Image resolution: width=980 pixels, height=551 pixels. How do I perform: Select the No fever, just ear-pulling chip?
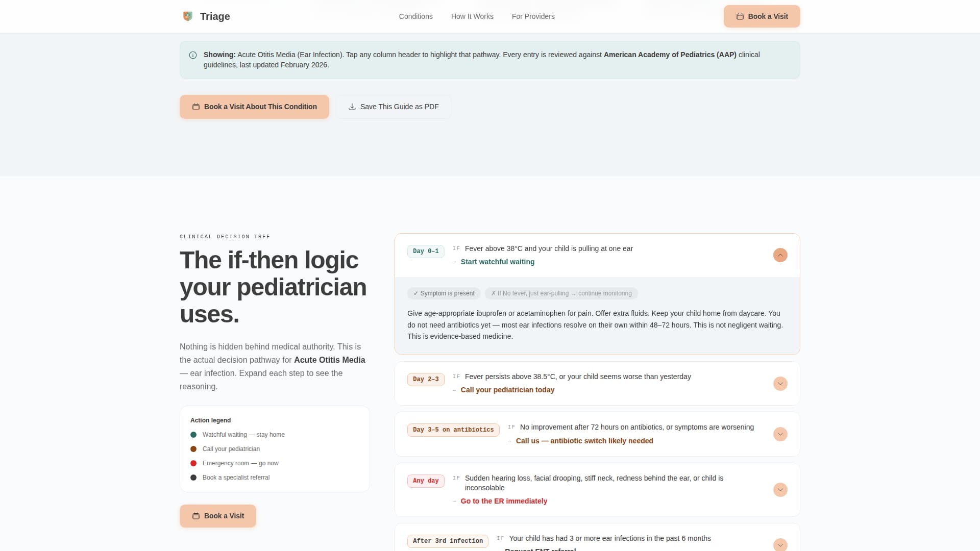coord(561,293)
